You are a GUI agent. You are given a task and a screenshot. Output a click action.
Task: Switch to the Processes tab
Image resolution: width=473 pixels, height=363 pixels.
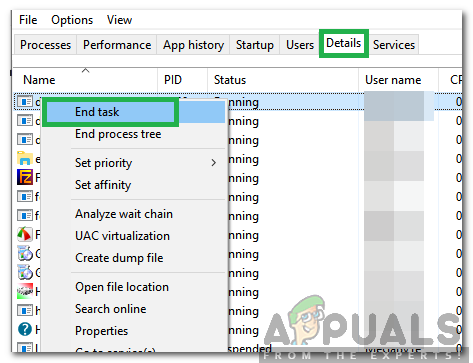[45, 45]
